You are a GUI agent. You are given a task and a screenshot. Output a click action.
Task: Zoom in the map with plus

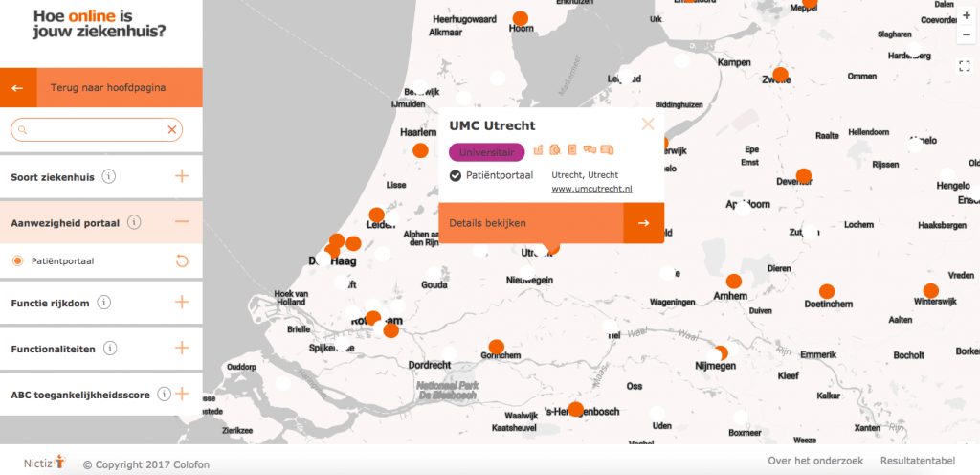967,15
